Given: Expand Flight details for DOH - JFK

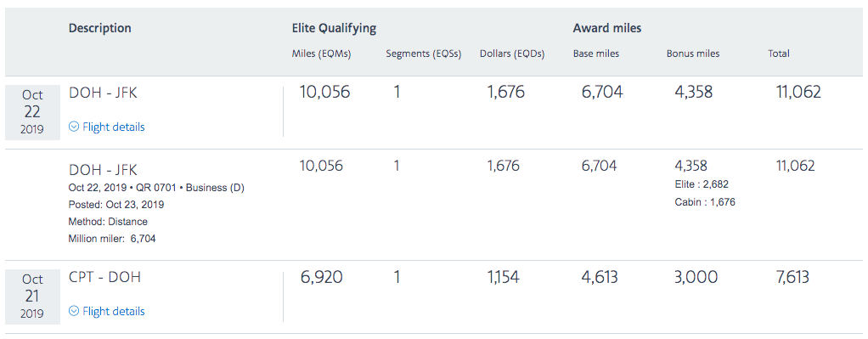Looking at the screenshot, I should click(x=107, y=127).
